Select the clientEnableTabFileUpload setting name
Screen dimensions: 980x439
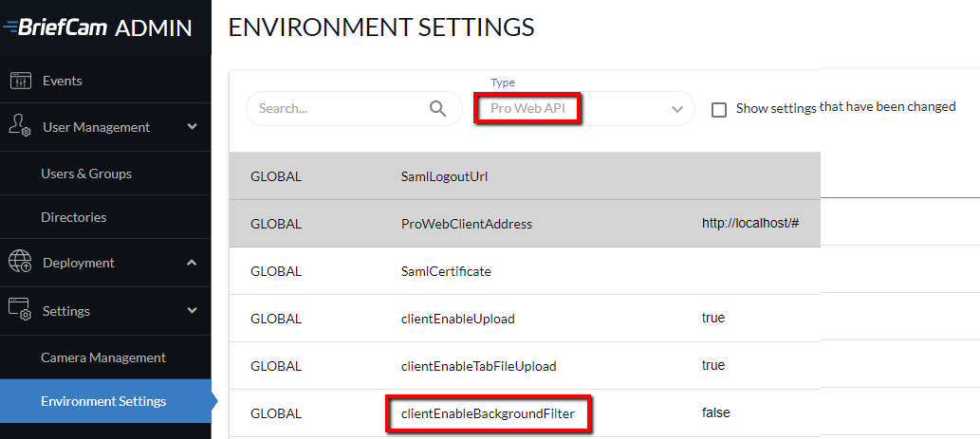pyautogui.click(x=478, y=367)
